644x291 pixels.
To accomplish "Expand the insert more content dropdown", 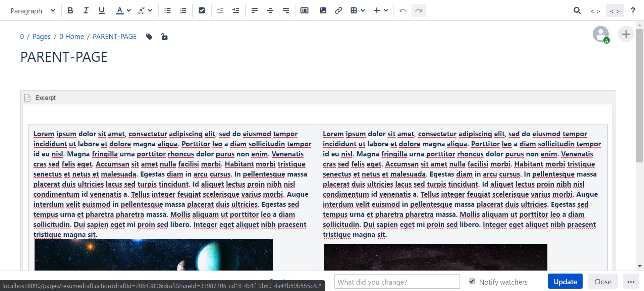I will [x=386, y=10].
